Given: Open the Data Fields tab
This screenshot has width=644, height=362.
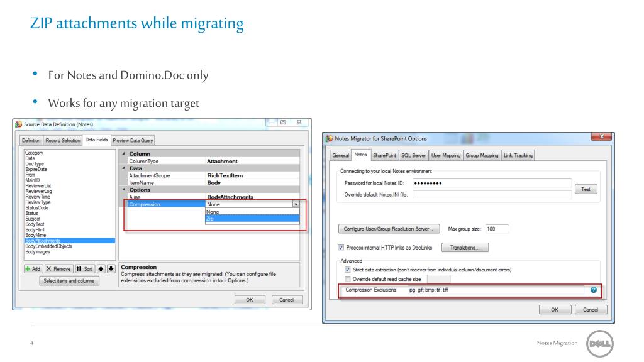Looking at the screenshot, I should coord(96,140).
